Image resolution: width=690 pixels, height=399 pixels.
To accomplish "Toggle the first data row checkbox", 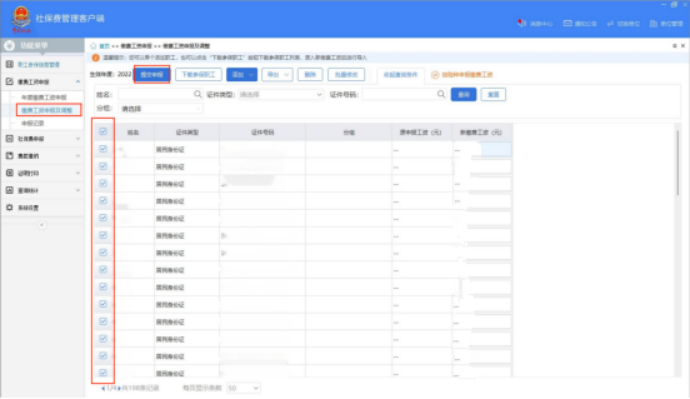I will coord(103,149).
